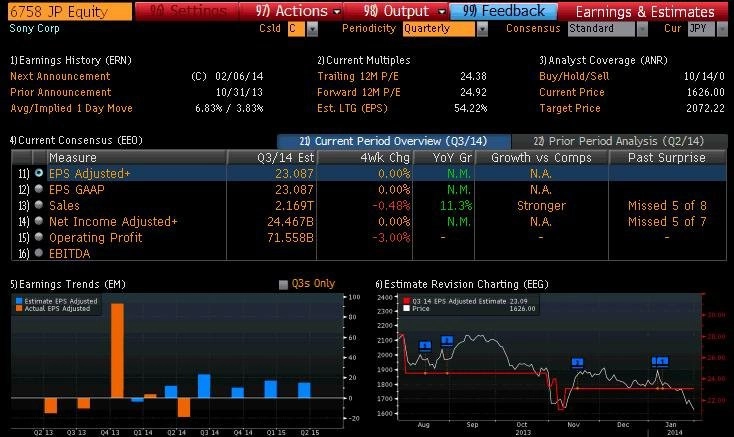Select the EBITDA radio button
The height and width of the screenshot is (437, 734).
[39, 253]
